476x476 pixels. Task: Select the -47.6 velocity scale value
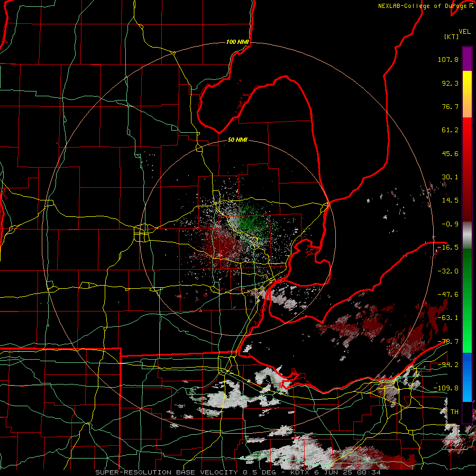448,295
